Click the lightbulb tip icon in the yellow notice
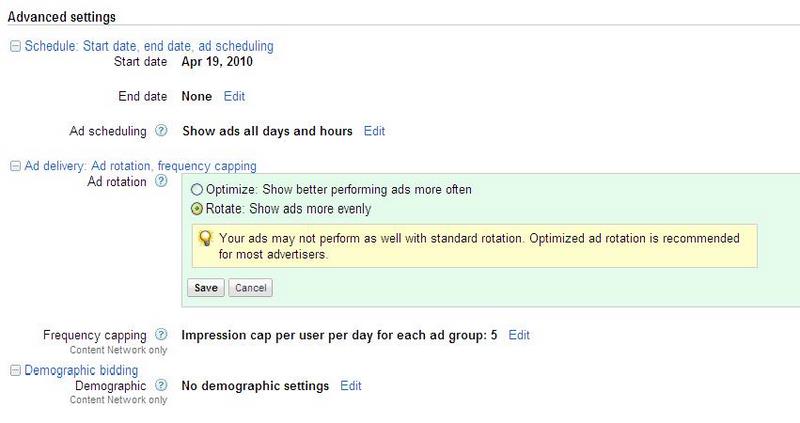The width and height of the screenshot is (800, 423). (x=205, y=239)
